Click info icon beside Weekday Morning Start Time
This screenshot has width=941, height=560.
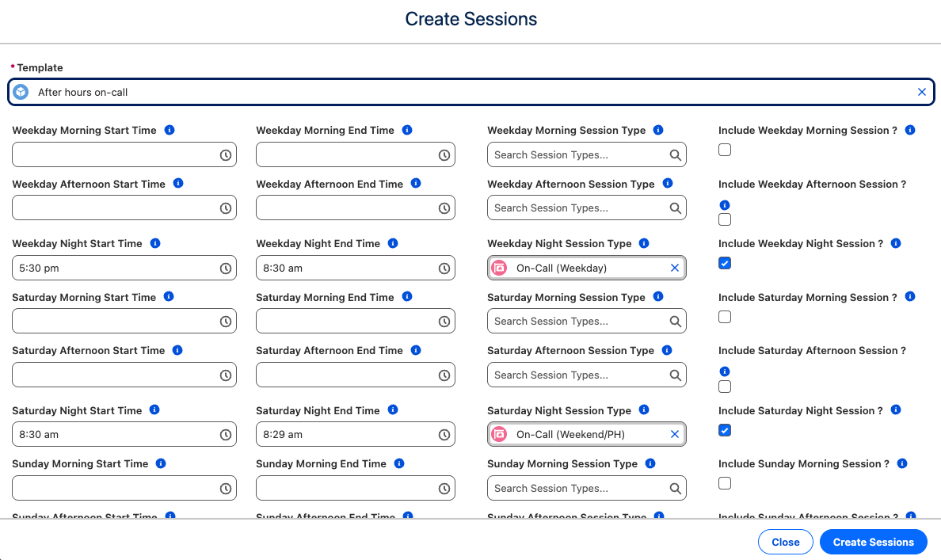pos(170,130)
